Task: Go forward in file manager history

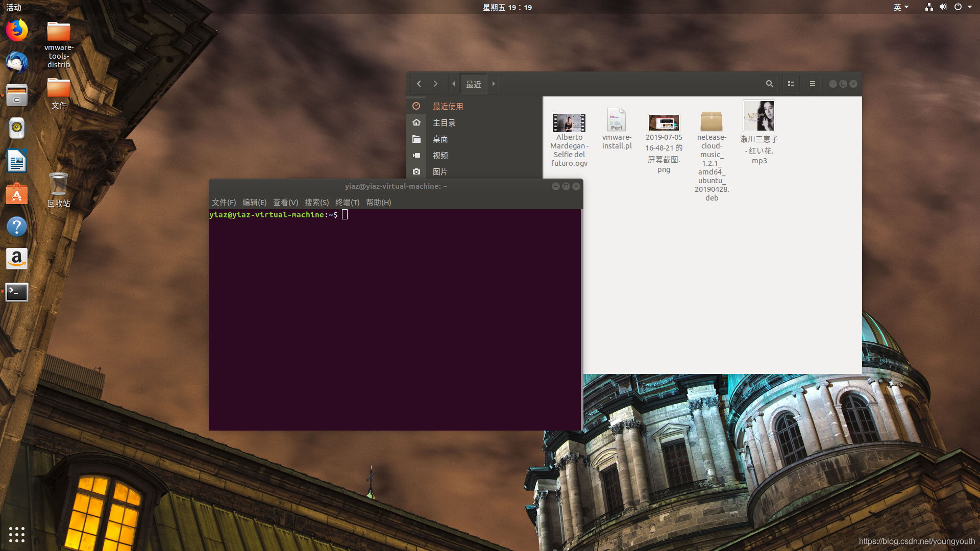Action: 435,84
